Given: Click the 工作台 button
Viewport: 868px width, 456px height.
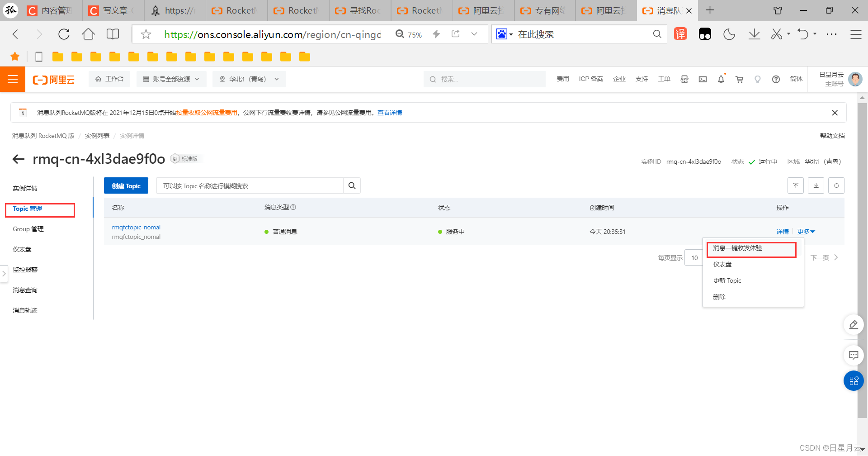Looking at the screenshot, I should [109, 79].
